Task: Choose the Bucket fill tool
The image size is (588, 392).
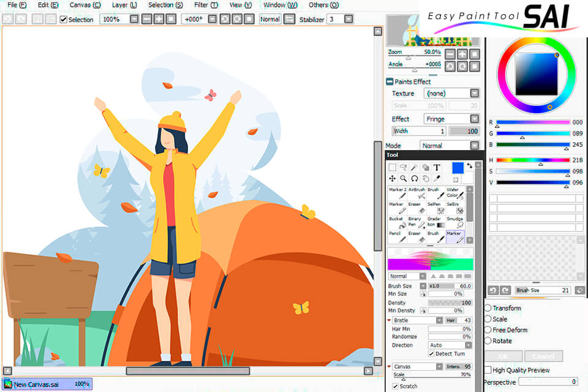Action: (x=398, y=222)
